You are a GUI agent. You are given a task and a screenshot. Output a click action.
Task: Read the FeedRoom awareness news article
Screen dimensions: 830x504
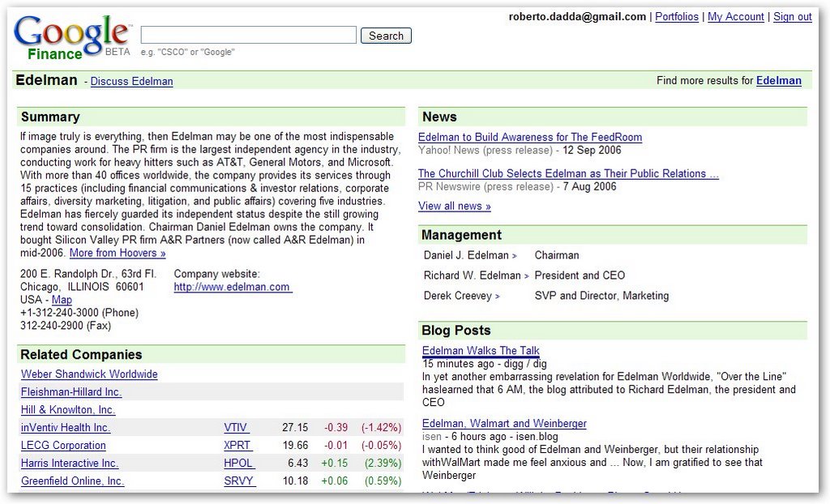coord(530,138)
